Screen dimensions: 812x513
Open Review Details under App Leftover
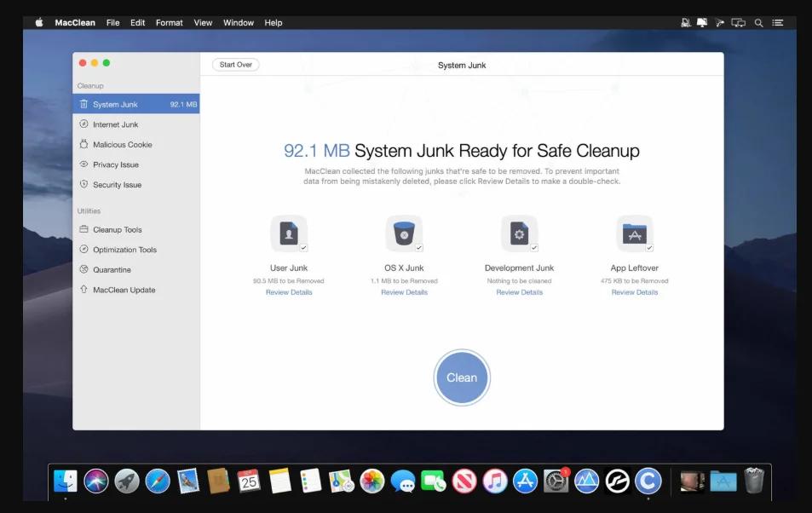coord(635,292)
